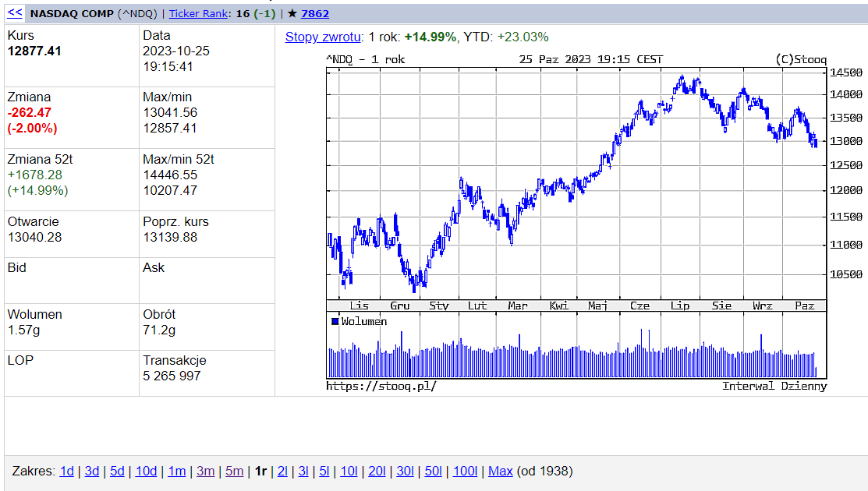Click the date 2023-10-25
868x491 pixels.
tap(176, 51)
